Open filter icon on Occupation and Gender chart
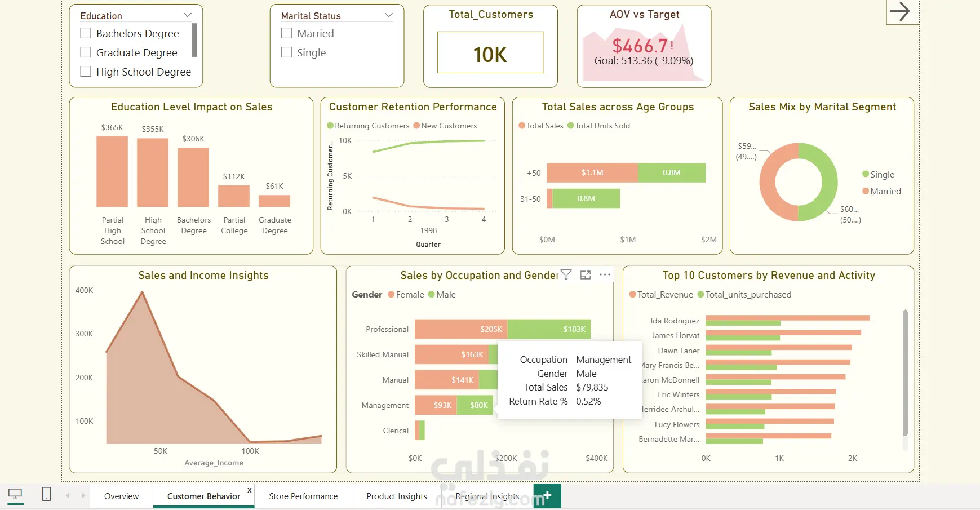The height and width of the screenshot is (510, 980). (566, 274)
